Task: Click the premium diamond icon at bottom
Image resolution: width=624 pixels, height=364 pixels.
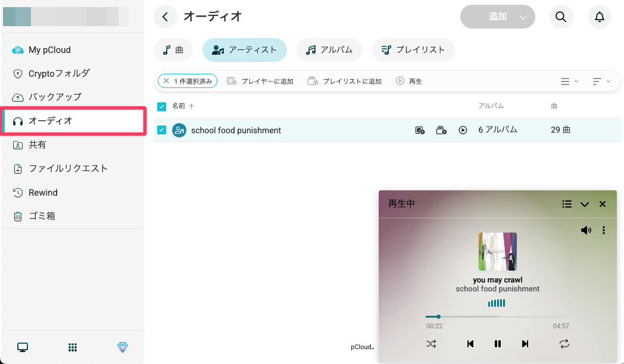Action: tap(123, 347)
